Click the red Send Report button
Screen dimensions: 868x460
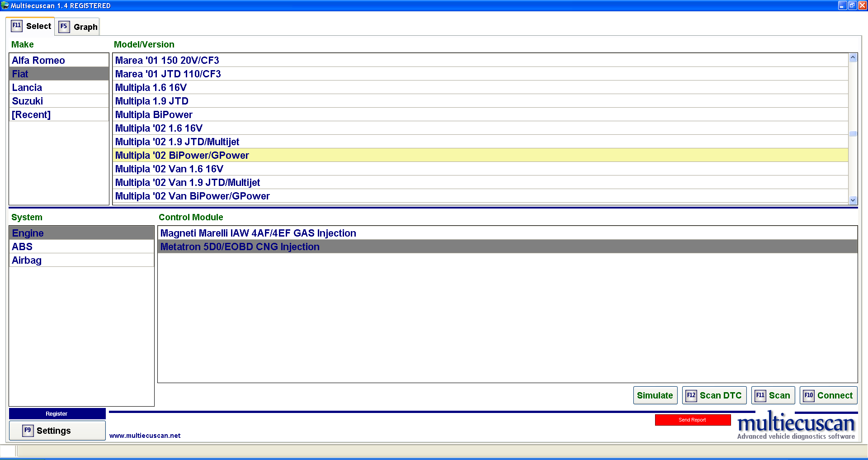[693, 420]
